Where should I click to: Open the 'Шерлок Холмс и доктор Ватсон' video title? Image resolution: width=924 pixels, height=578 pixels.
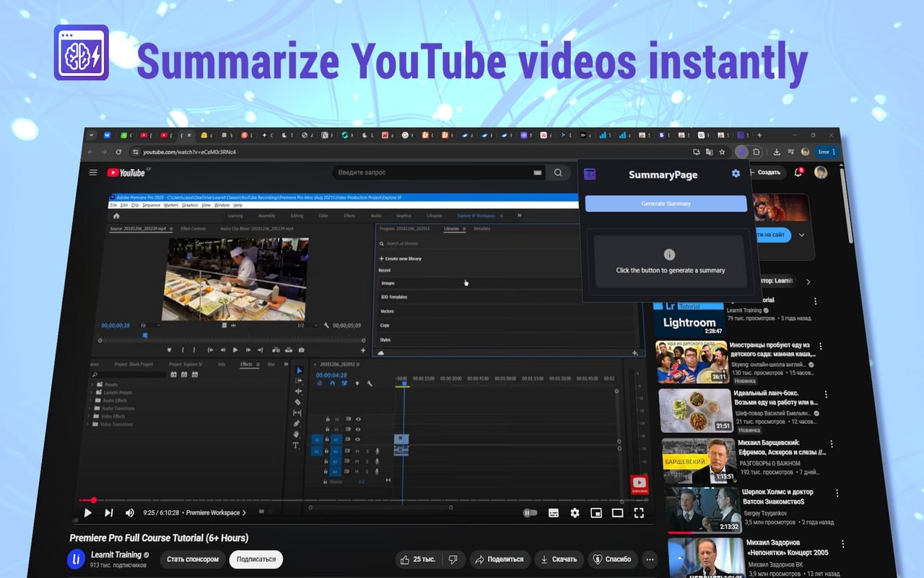point(778,496)
